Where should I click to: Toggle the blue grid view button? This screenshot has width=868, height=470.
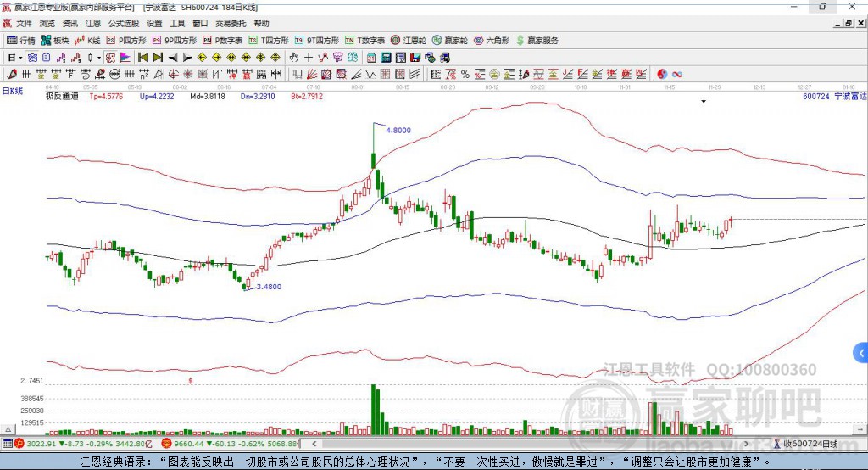[33, 58]
